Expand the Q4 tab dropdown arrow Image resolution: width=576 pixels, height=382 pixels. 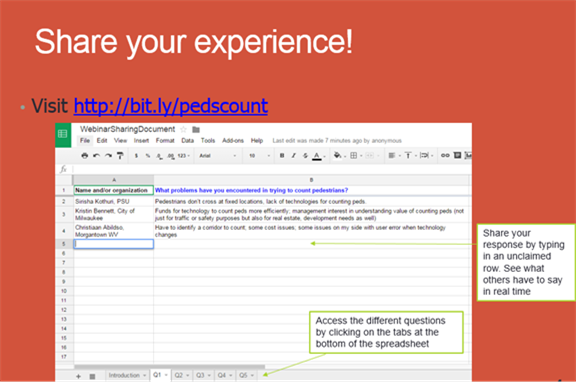231,375
